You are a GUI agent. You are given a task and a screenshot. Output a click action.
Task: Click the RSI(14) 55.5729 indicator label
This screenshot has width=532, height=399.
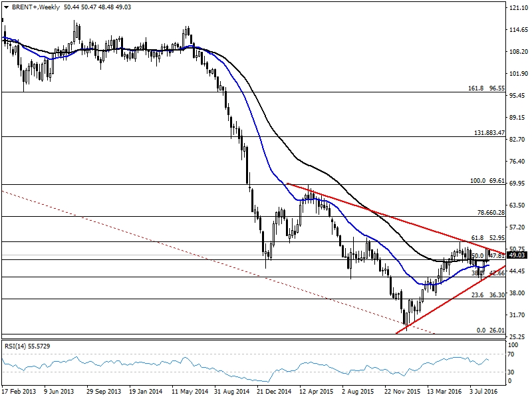tap(27, 346)
